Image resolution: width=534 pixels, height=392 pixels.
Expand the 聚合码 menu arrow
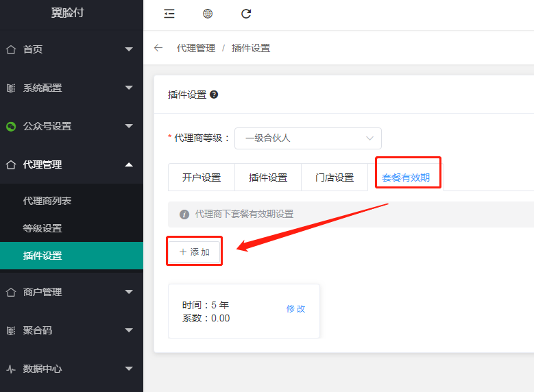[x=129, y=330]
